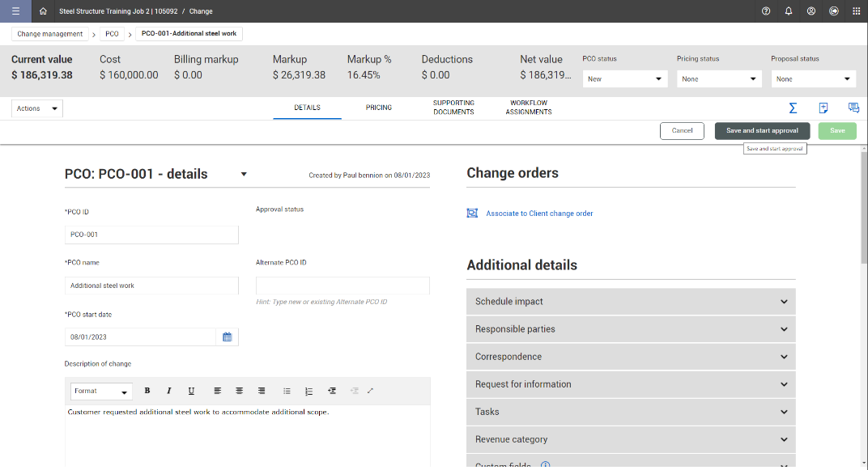This screenshot has width=868, height=470.
Task: Switch to the Supporting Documents tab
Action: click(x=453, y=108)
